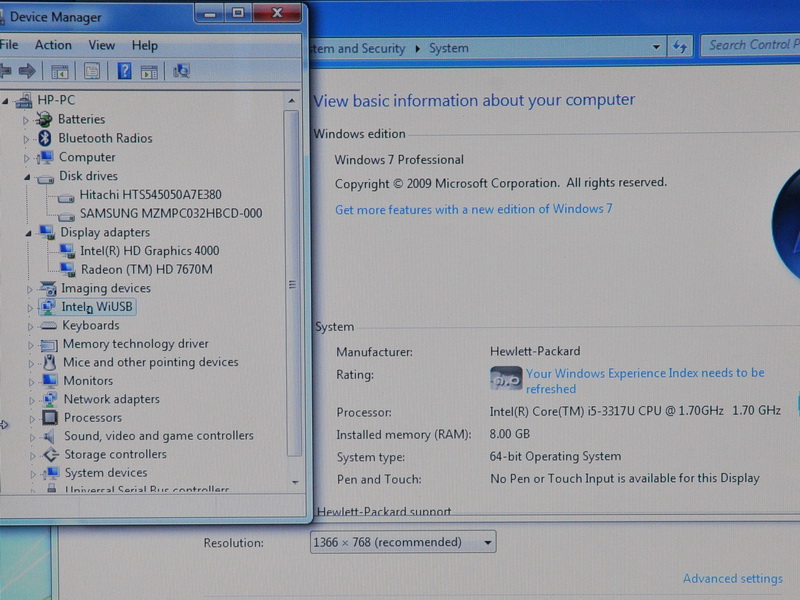Screen dimensions: 800x600
Task: Collapse the HP-PC root node
Action: (x=6, y=101)
